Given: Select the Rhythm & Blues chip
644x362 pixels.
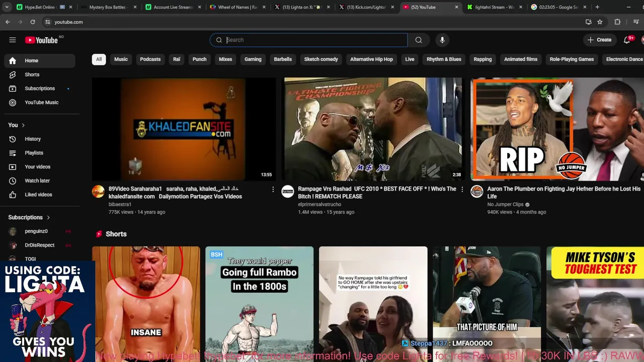Looking at the screenshot, I should click(x=444, y=59).
